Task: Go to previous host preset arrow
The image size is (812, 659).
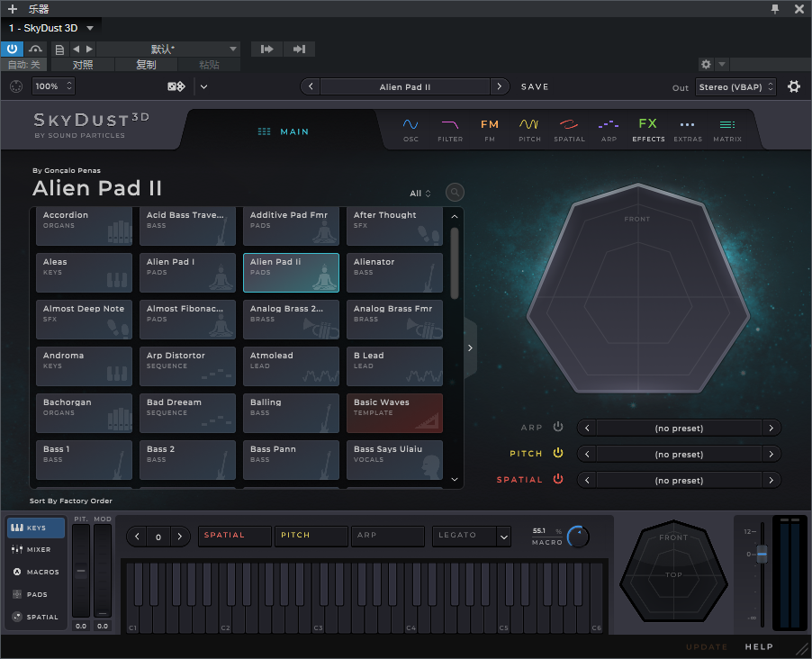Action: (77, 50)
